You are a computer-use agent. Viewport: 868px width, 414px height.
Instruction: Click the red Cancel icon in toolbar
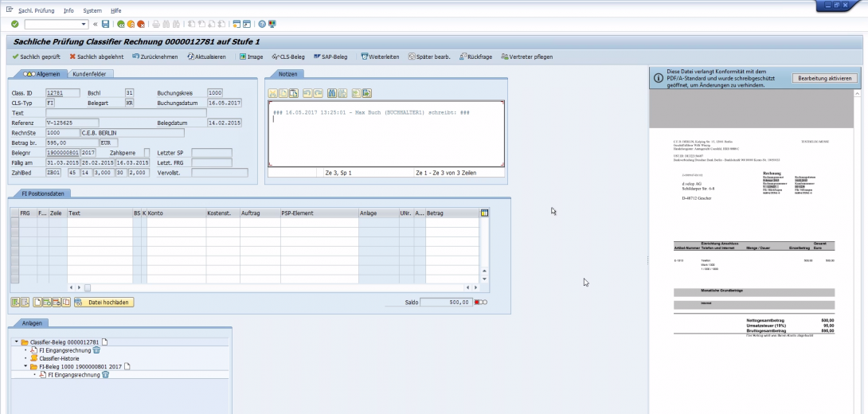(141, 25)
